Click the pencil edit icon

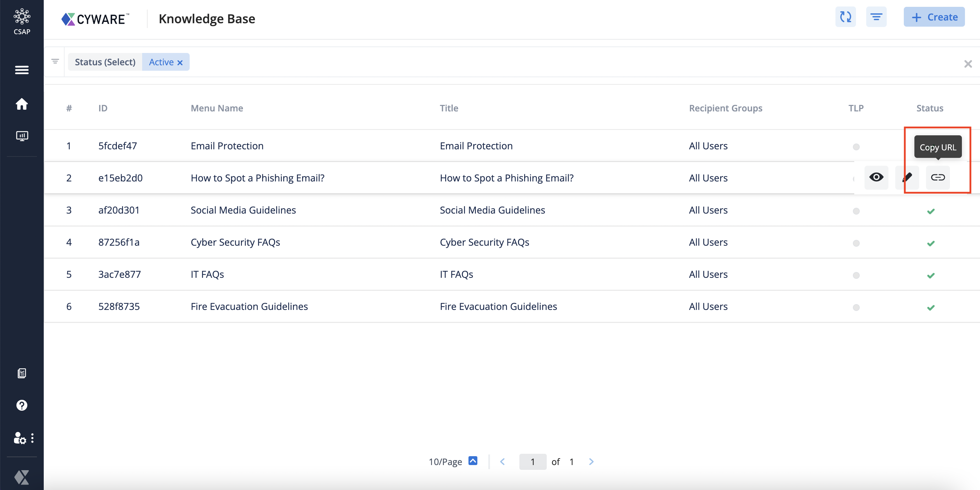tap(907, 177)
